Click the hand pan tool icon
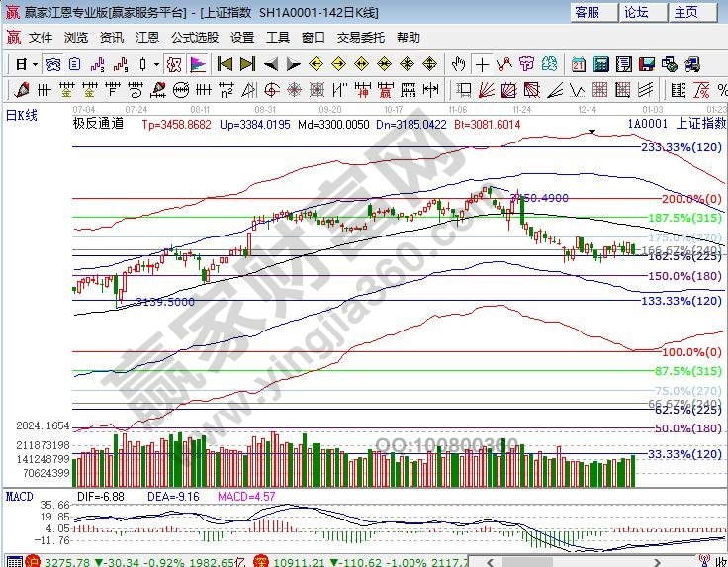The width and height of the screenshot is (728, 567). coord(458,64)
